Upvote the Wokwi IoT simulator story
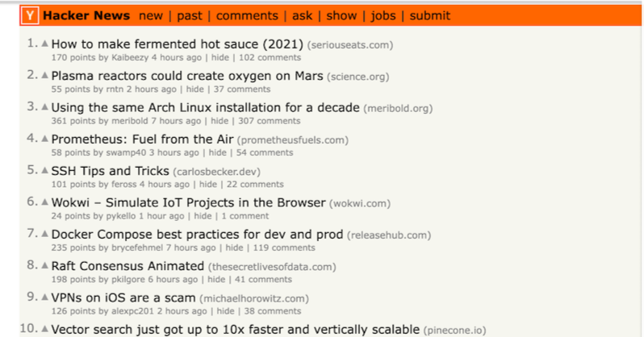 (44, 202)
